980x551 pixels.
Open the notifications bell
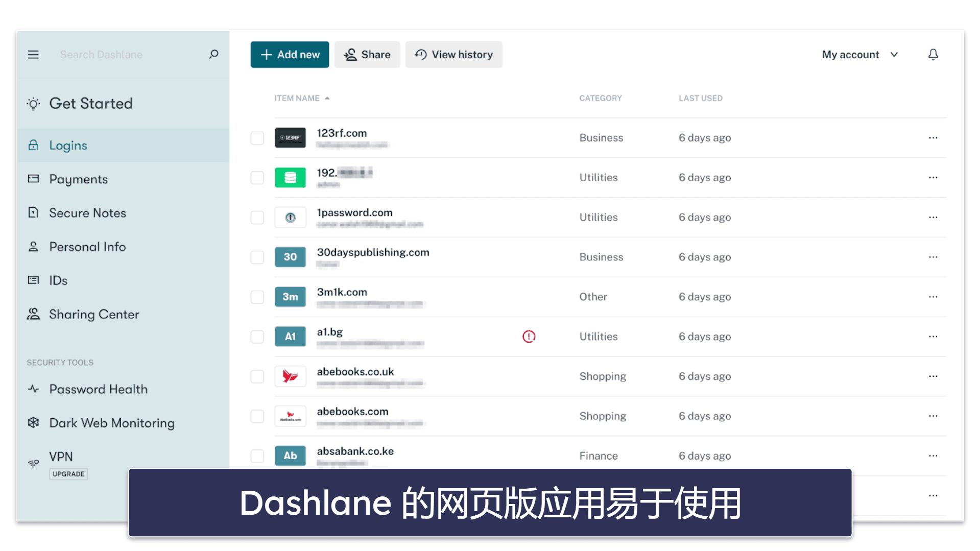(x=933, y=55)
